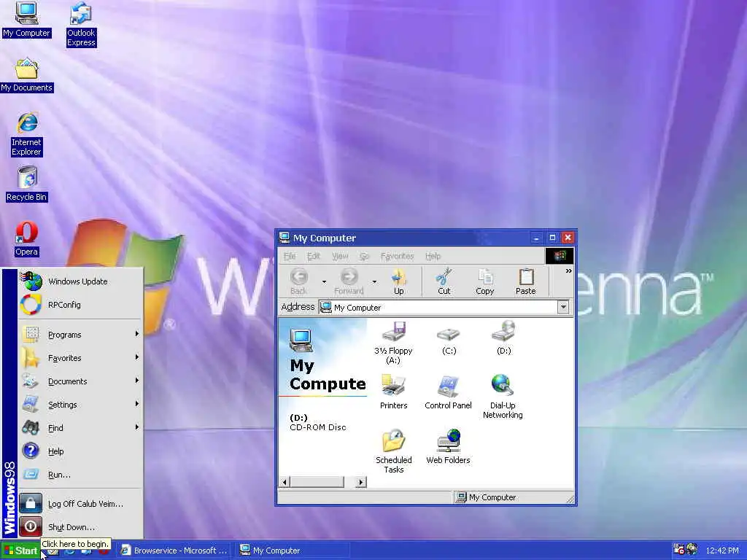Click the taskbar clock showing 12:42 PM
Viewport: 747px width, 560px height.
(721, 551)
